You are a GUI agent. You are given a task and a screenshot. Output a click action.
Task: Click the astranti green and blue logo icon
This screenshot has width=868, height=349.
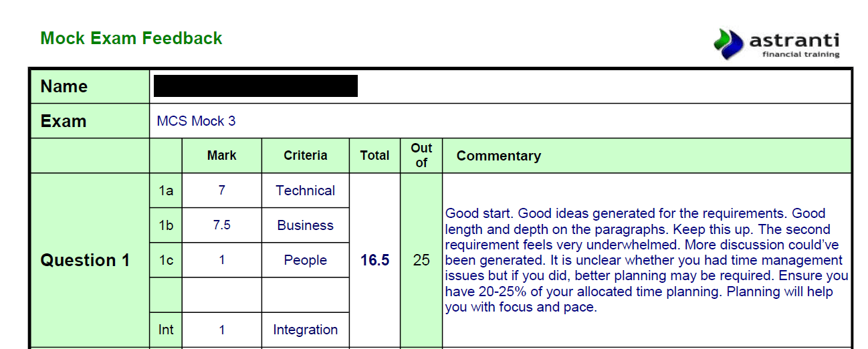[x=728, y=44]
